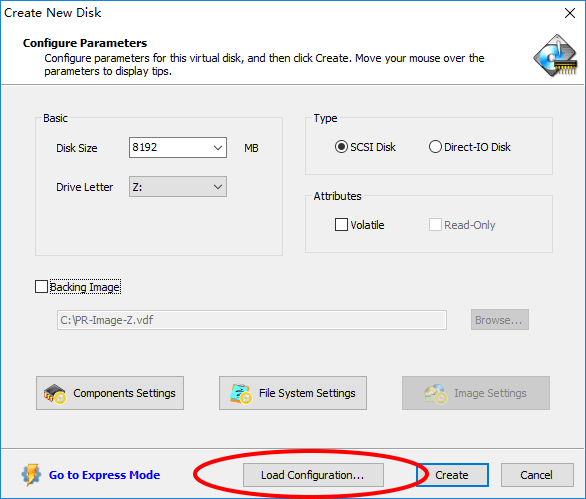Select the SCSI Disk radio option

pyautogui.click(x=341, y=147)
